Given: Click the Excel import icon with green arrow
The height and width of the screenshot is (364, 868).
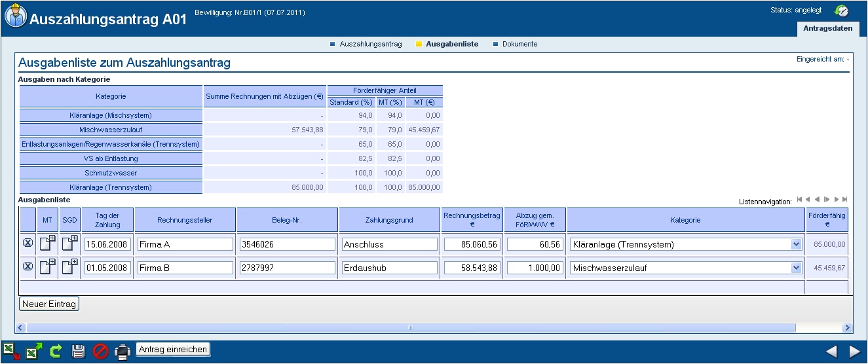Looking at the screenshot, I should pos(34,351).
